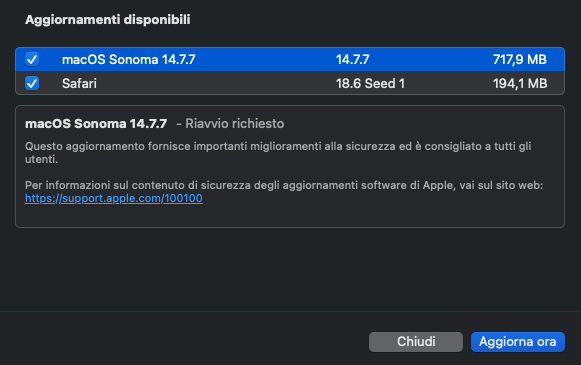Click the 717,9 MB size value
Image resolution: width=581 pixels, height=365 pixels.
coord(519,60)
